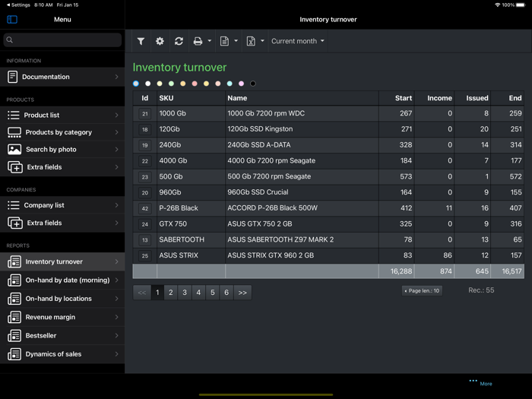
Task: Click the cell "ACCORD P-26B Black 500W"
Action: tap(302, 208)
